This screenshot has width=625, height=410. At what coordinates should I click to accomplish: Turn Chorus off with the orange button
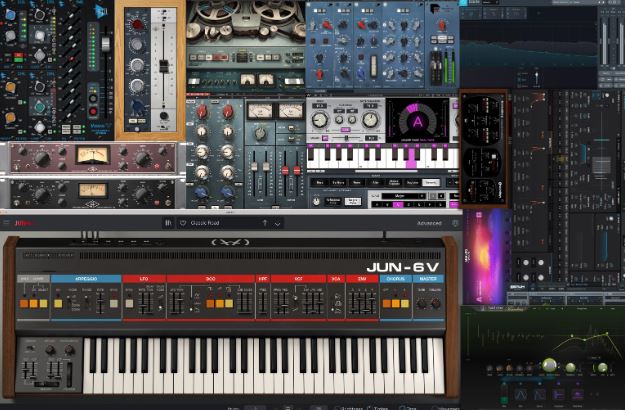coord(387,304)
